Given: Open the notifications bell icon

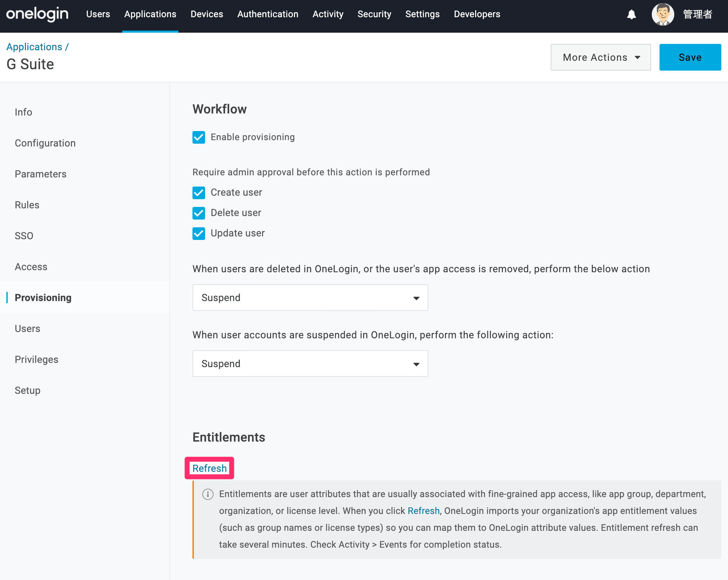Looking at the screenshot, I should tap(631, 14).
